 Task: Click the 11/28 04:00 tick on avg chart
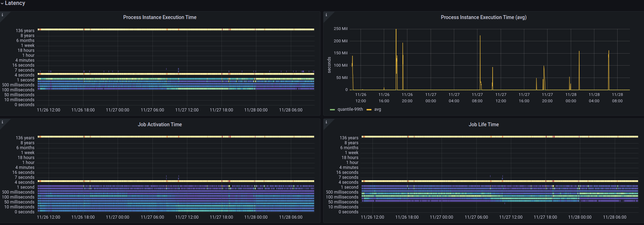tap(594, 98)
